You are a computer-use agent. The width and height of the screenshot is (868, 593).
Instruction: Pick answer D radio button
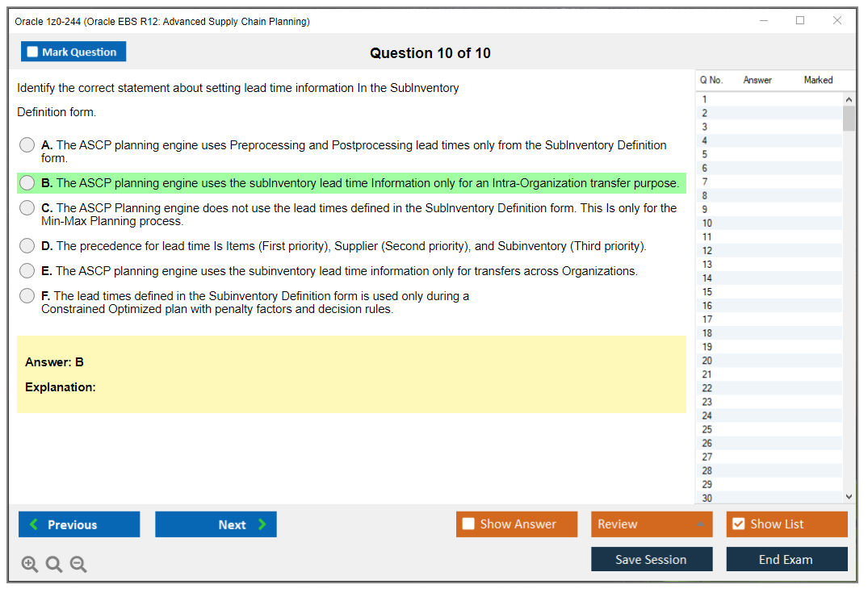(27, 246)
